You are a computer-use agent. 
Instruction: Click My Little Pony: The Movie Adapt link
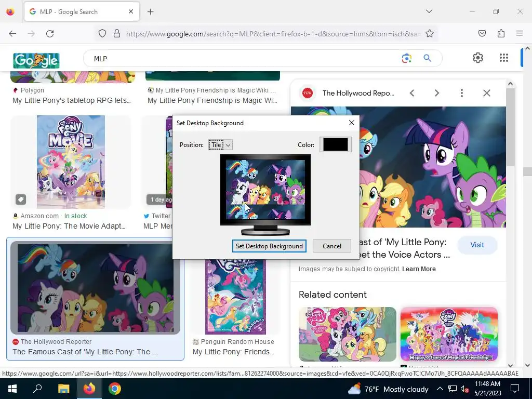(69, 226)
